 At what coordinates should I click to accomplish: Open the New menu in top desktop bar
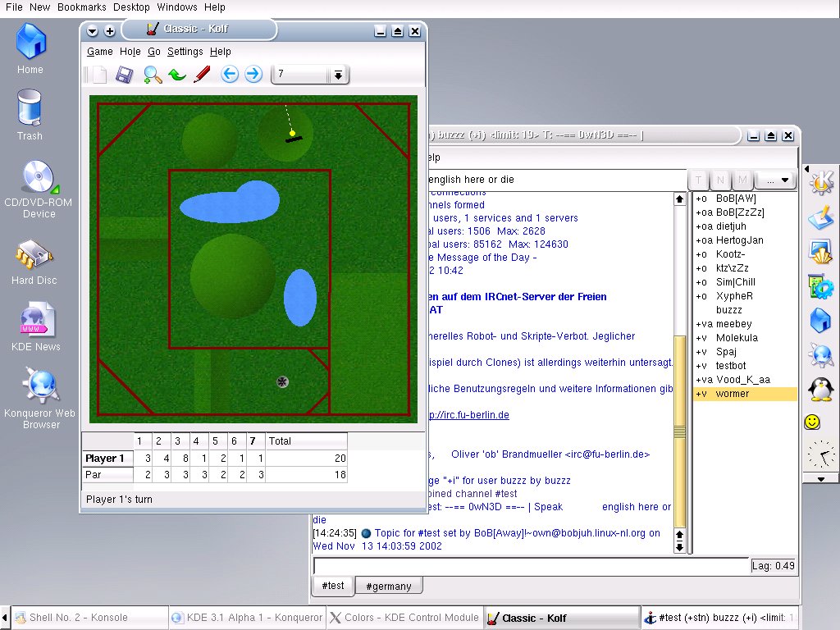click(39, 7)
